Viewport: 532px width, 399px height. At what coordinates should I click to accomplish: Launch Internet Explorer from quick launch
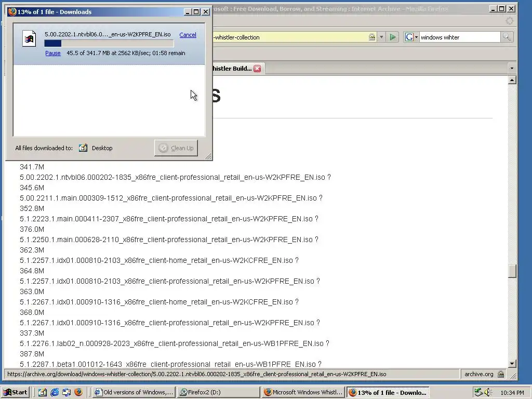click(54, 392)
